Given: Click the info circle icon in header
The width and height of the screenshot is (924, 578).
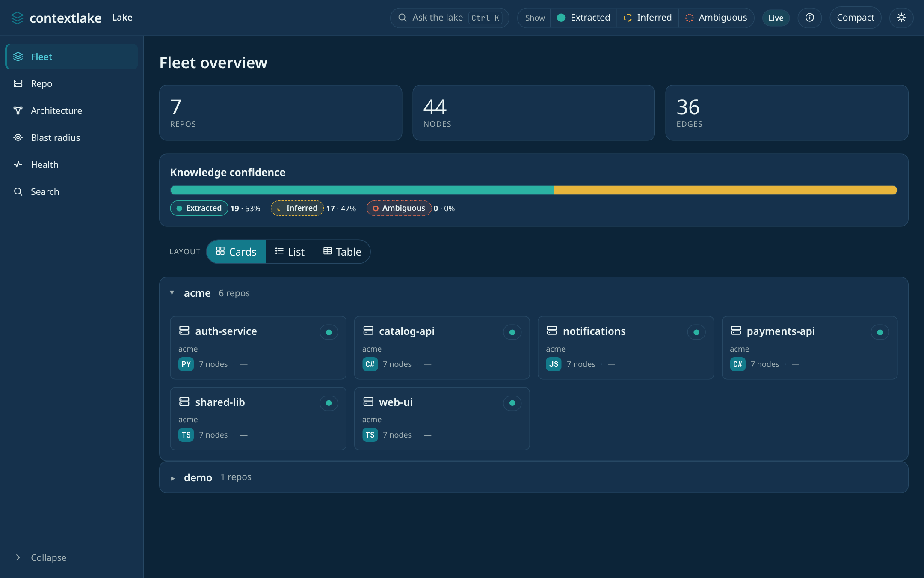Looking at the screenshot, I should pos(809,18).
